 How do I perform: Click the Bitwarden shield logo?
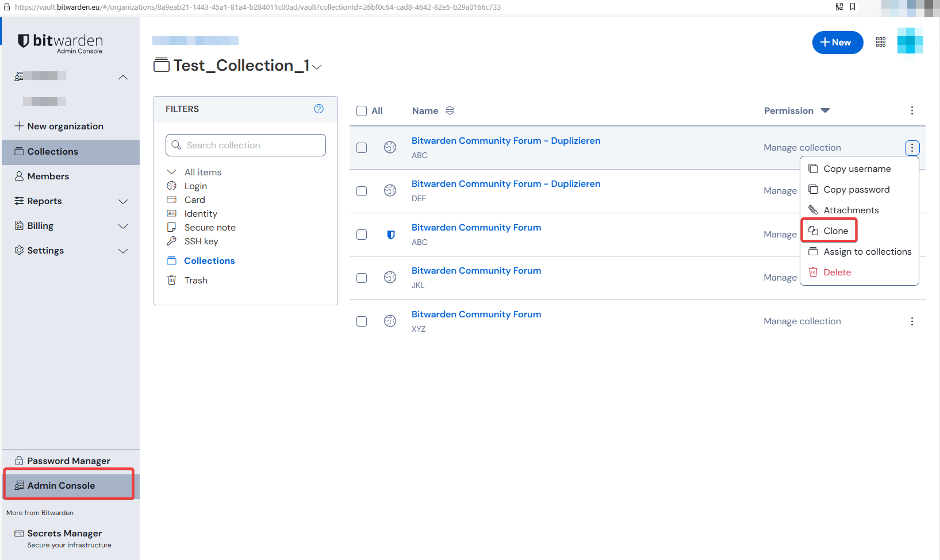(24, 41)
